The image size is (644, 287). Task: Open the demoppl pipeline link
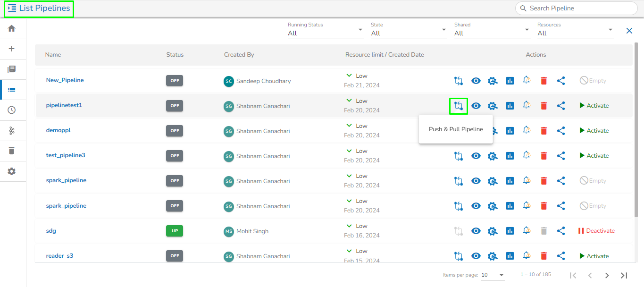[58, 130]
